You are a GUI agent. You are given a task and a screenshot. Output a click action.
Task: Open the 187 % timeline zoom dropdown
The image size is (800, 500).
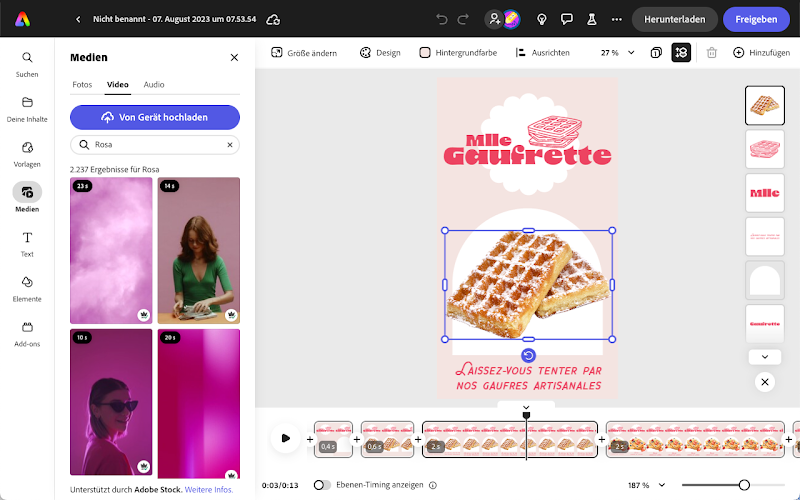click(x=647, y=485)
